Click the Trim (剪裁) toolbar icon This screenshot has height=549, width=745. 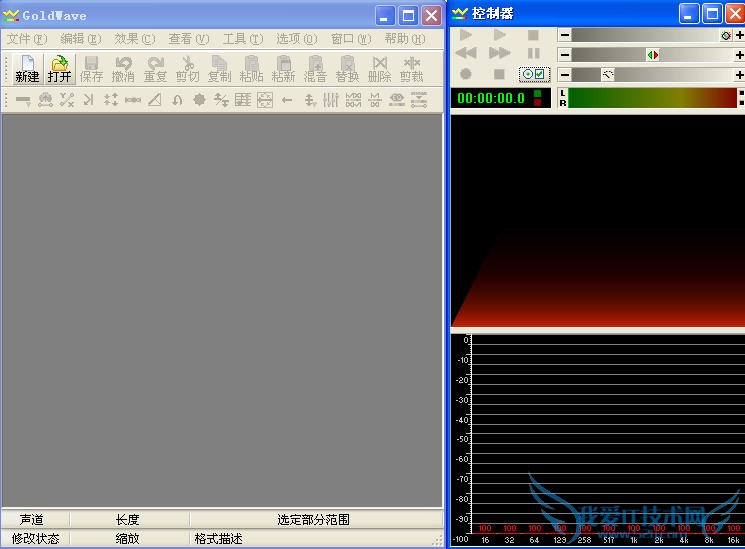coord(411,68)
